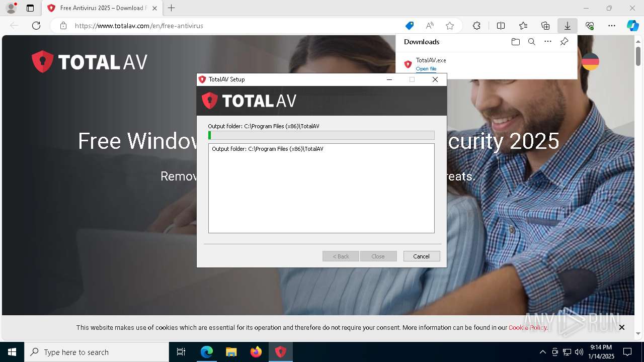Image resolution: width=644 pixels, height=362 pixels.
Task: View site information lock icon
Action: pyautogui.click(x=63, y=26)
